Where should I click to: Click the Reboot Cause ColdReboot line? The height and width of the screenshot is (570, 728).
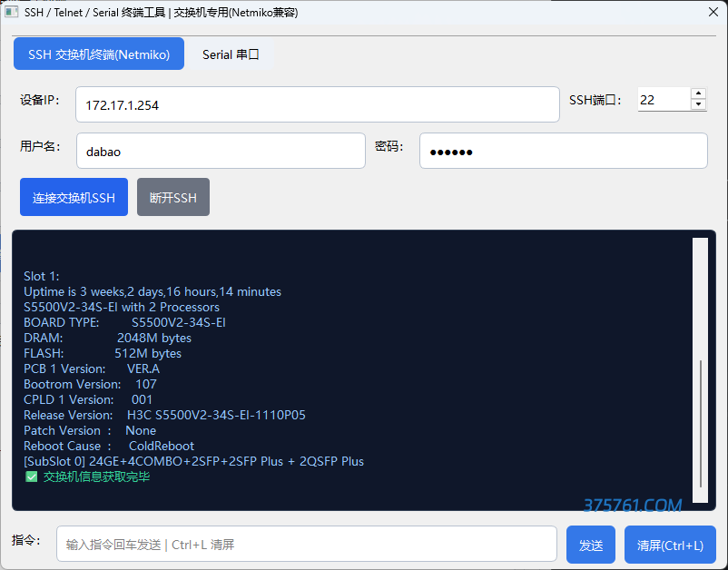point(109,446)
